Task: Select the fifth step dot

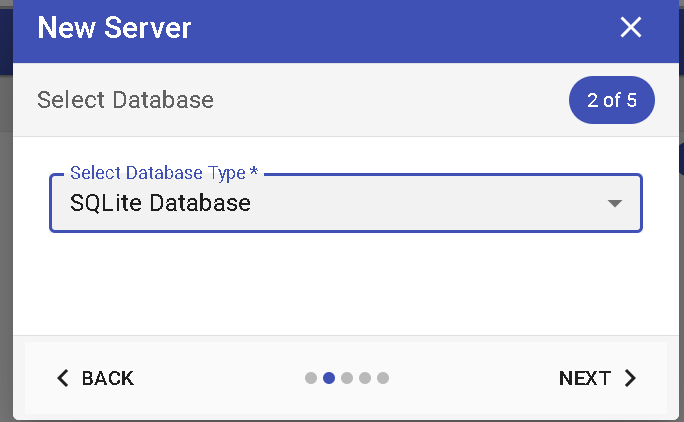Action: point(383,378)
